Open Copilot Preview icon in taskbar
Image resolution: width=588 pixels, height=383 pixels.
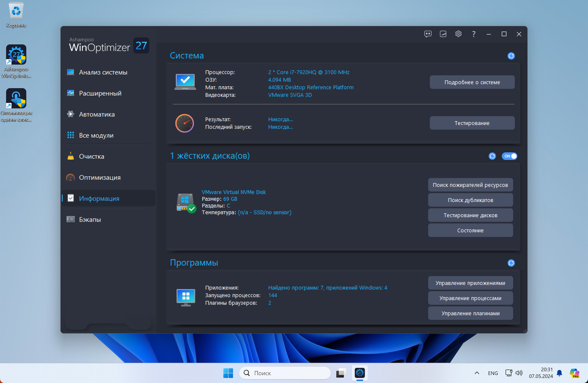(575, 373)
